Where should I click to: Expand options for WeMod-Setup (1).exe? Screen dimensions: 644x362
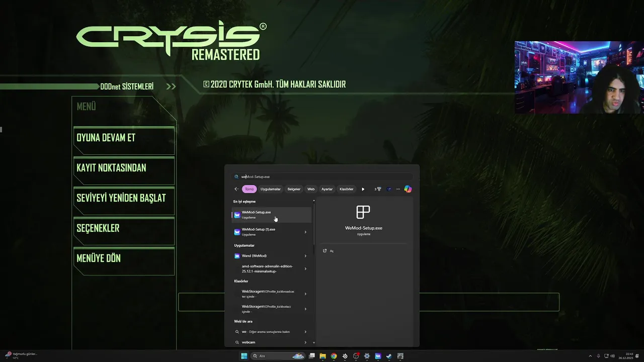click(x=305, y=232)
